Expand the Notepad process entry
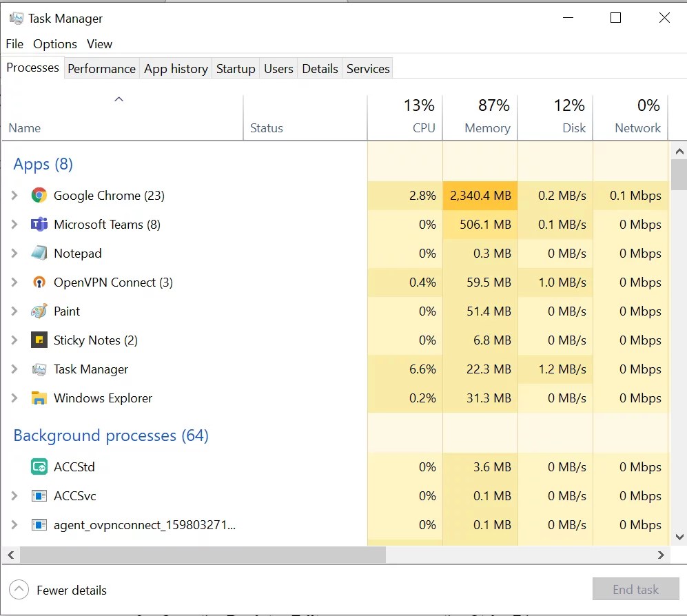 [14, 254]
